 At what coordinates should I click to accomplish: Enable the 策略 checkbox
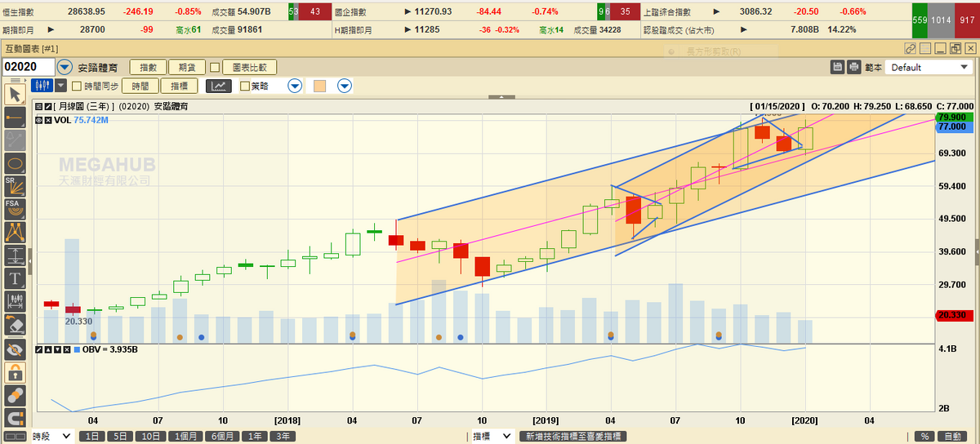pyautogui.click(x=244, y=86)
